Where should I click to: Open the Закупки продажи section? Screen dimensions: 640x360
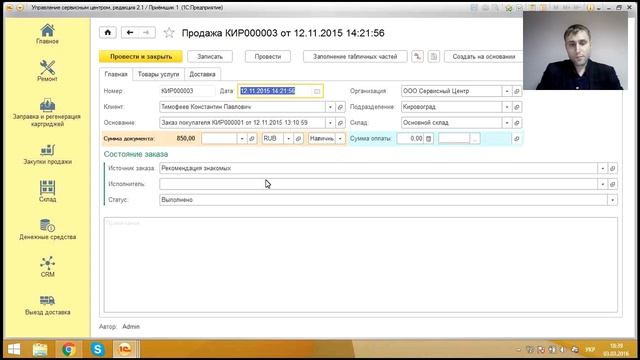click(47, 154)
